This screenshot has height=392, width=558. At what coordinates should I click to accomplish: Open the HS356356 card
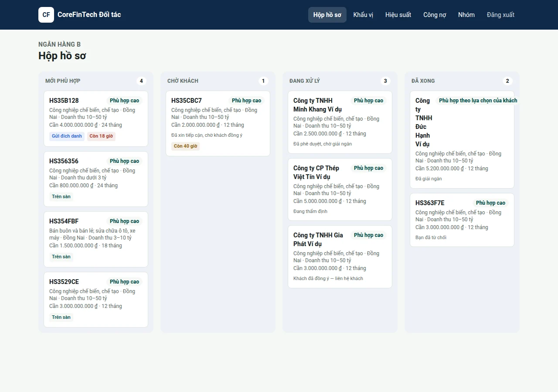(96, 179)
